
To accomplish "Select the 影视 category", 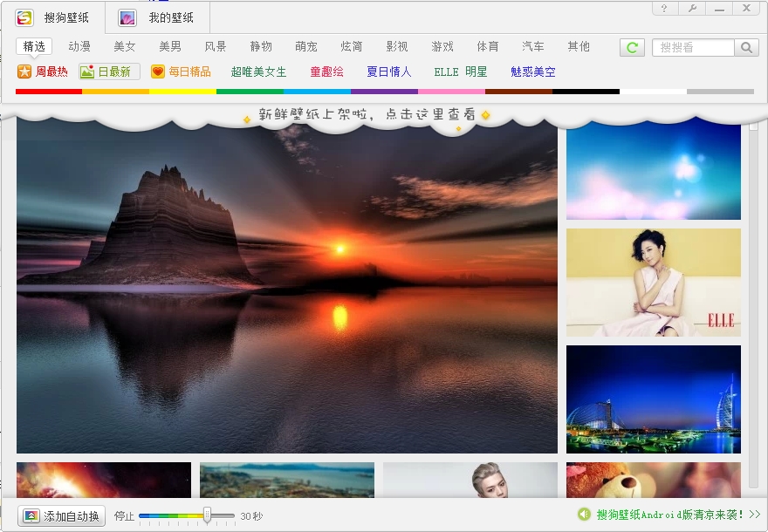I will click(x=397, y=46).
